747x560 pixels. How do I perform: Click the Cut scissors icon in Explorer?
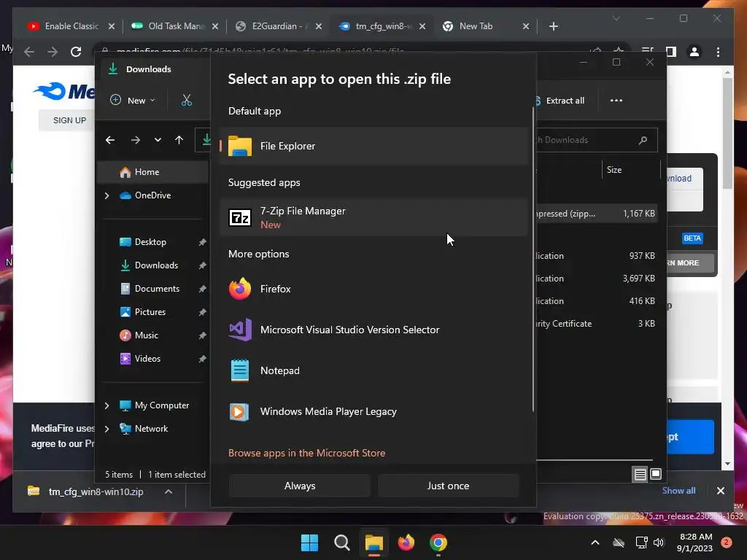186,100
